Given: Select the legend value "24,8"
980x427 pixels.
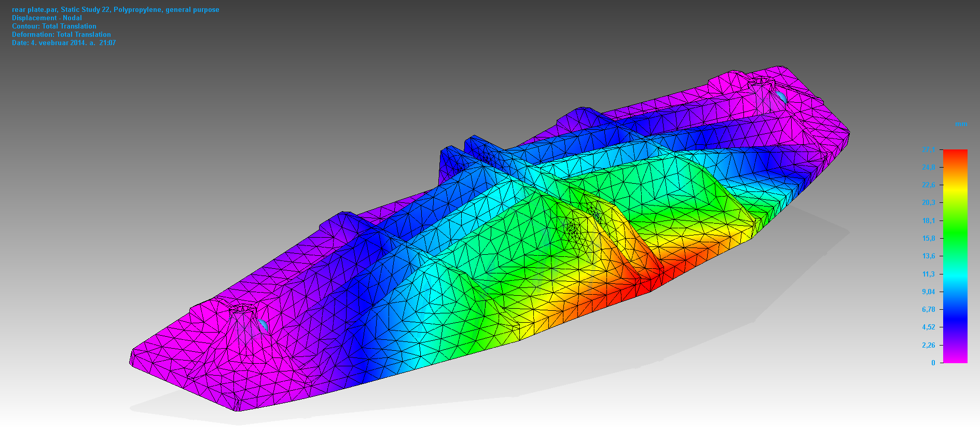Looking at the screenshot, I should [x=929, y=167].
